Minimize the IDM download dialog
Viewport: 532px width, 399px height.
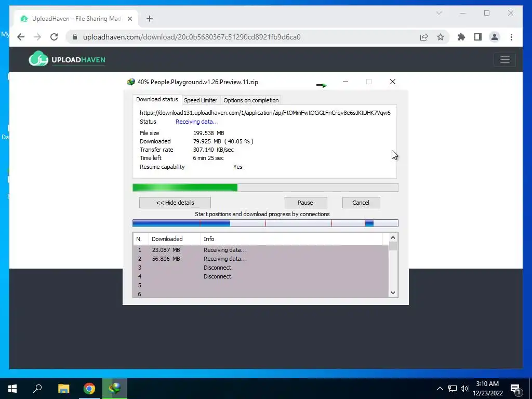[x=345, y=82]
